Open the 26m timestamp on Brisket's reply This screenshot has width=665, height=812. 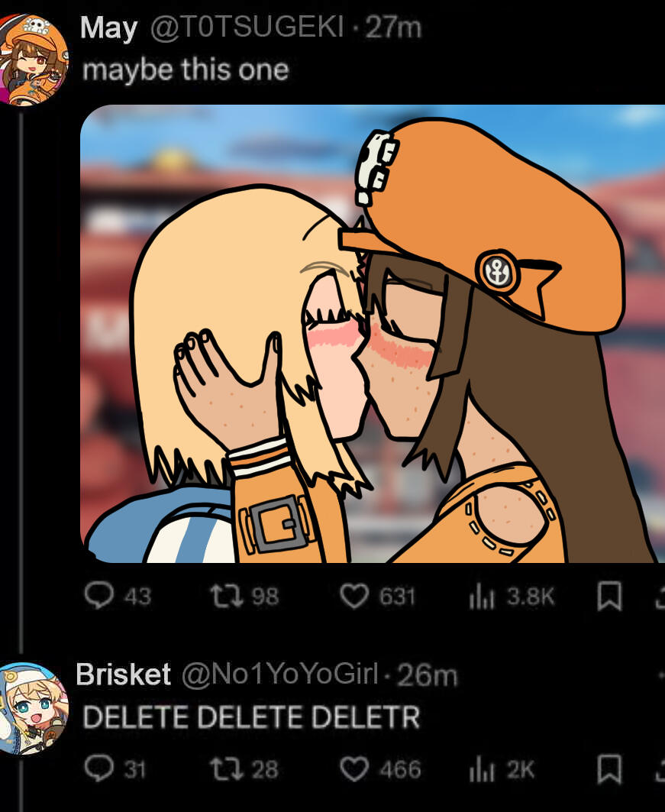tap(428, 675)
